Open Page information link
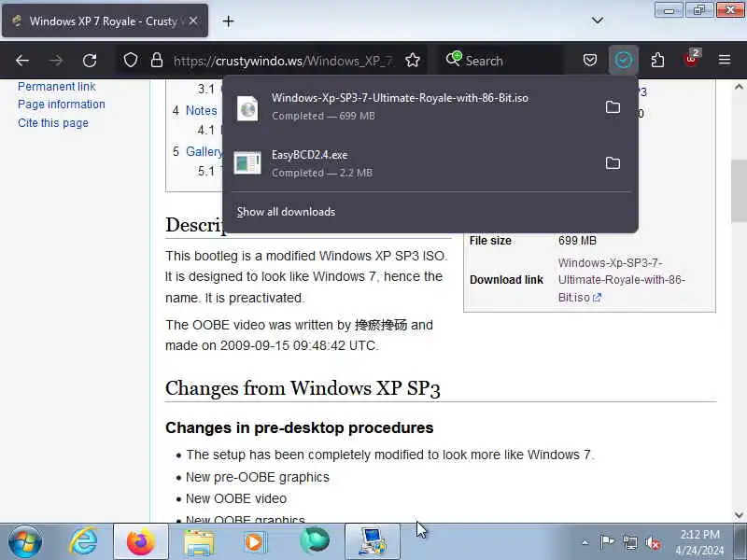The image size is (747, 560). coord(62,105)
